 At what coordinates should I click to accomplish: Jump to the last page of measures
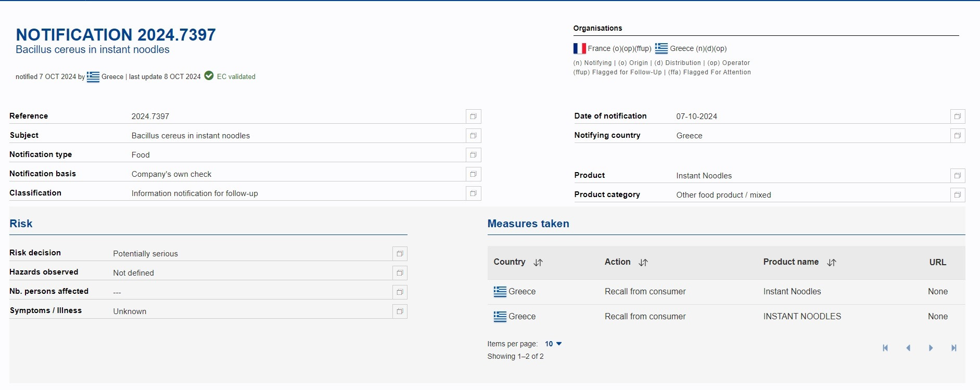click(x=953, y=348)
